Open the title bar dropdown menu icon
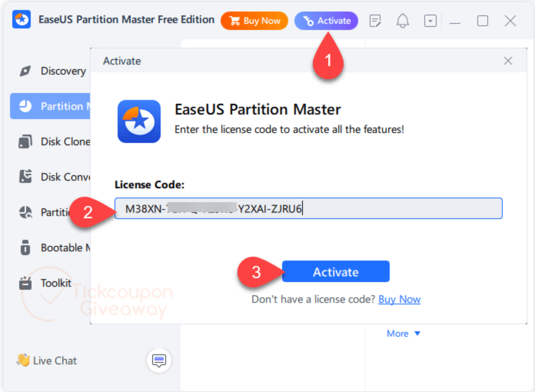 click(430, 21)
